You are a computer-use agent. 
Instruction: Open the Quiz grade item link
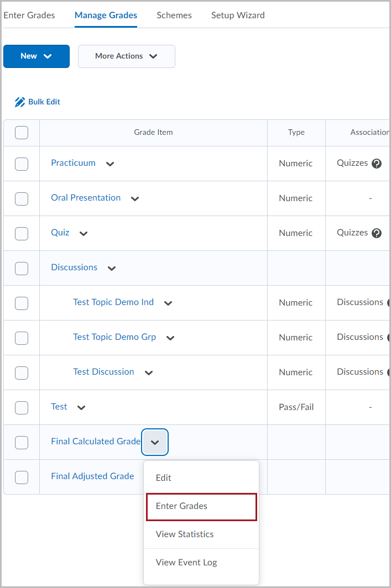[60, 233]
